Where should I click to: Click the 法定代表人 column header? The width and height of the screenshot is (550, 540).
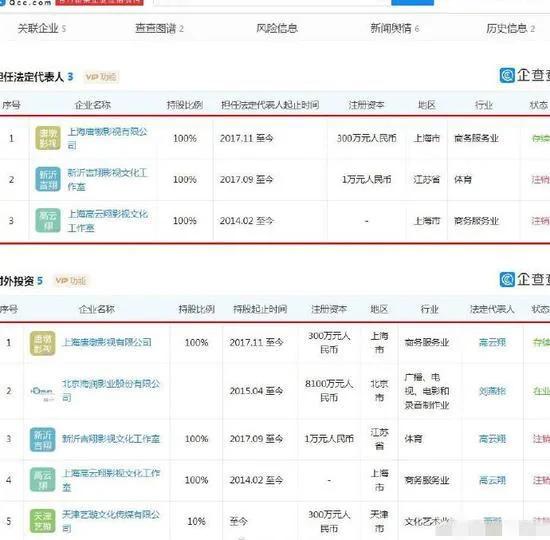click(492, 309)
